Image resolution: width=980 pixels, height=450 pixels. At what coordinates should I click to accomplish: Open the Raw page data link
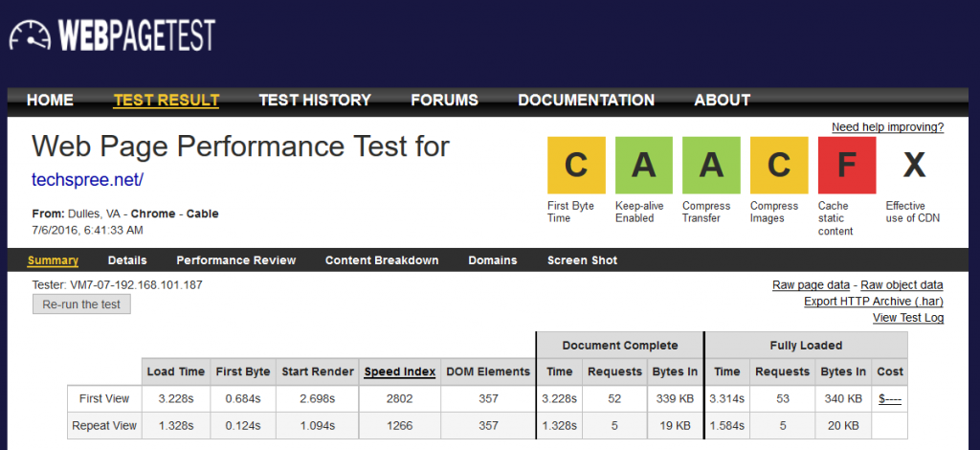811,285
